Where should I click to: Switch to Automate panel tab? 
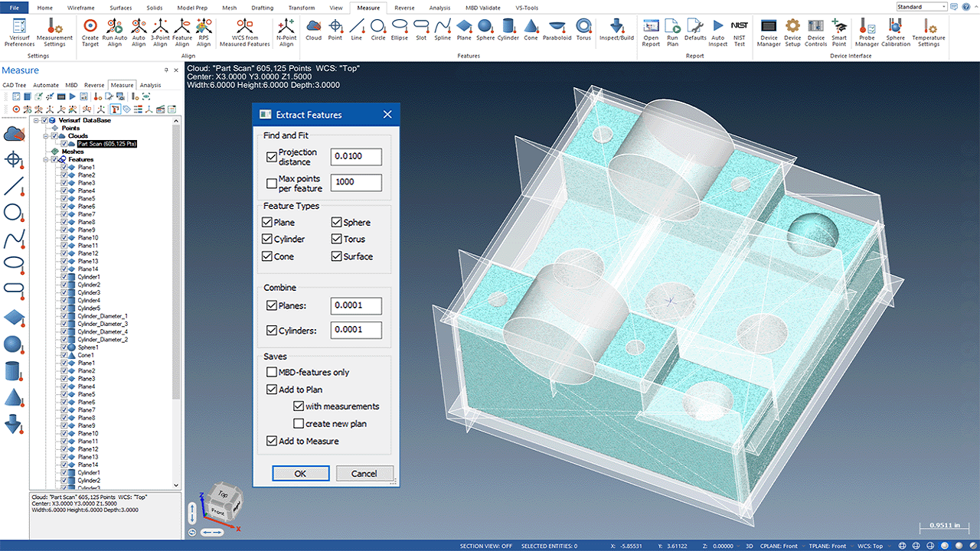coord(46,85)
